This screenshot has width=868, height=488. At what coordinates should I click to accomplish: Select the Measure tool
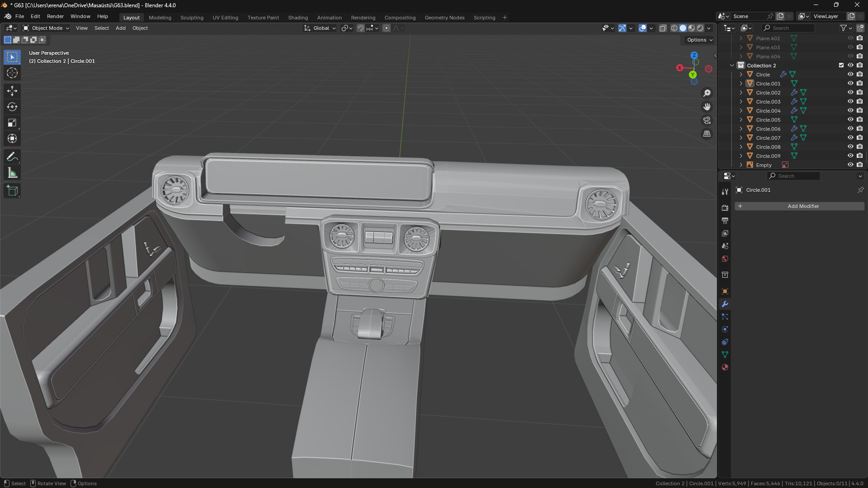tap(12, 173)
